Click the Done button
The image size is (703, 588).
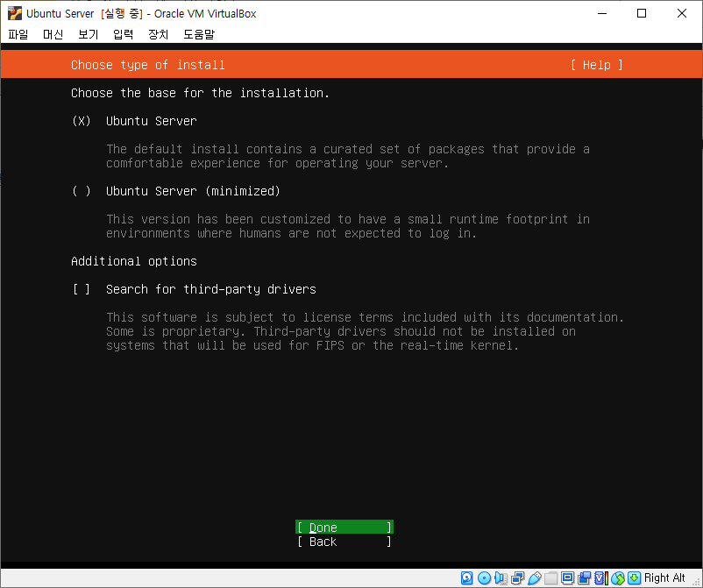point(344,528)
